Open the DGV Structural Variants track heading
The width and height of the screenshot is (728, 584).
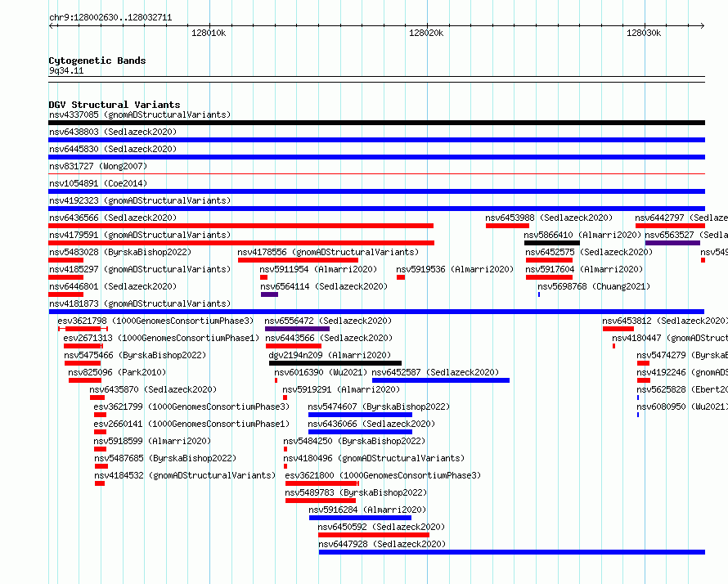click(115, 105)
